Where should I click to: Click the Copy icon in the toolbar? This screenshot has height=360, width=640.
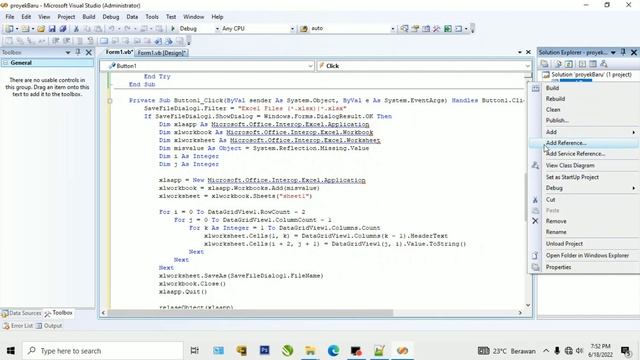tap(87, 29)
